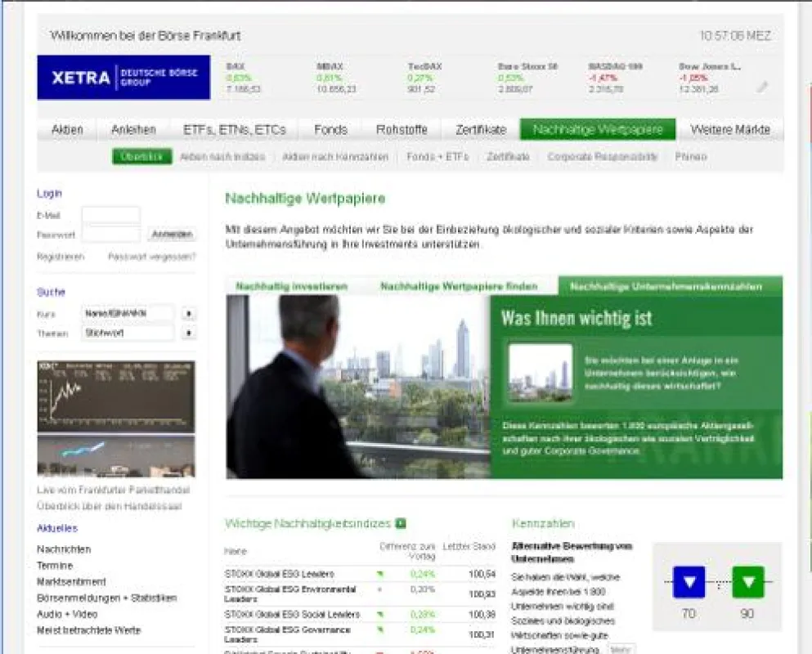The height and width of the screenshot is (654, 812).
Task: Click the trend marker in ESG Environmental Leaders row
Action: pyautogui.click(x=380, y=589)
